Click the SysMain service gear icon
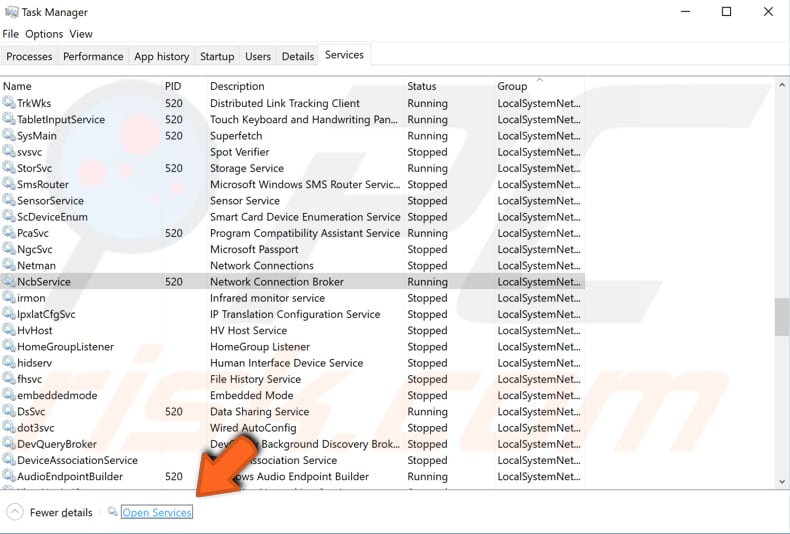The image size is (790, 534). pyautogui.click(x=9, y=135)
